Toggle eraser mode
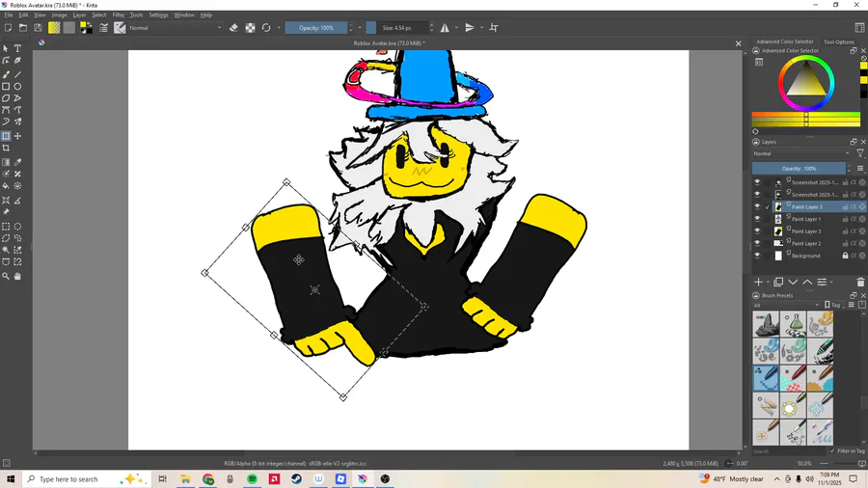 coord(233,28)
